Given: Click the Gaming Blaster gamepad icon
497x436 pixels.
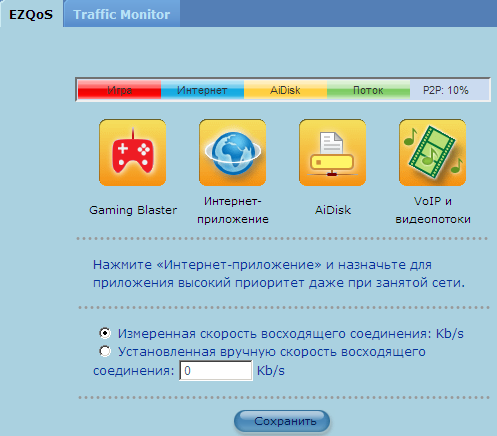Looking at the screenshot, I should coord(132,152).
